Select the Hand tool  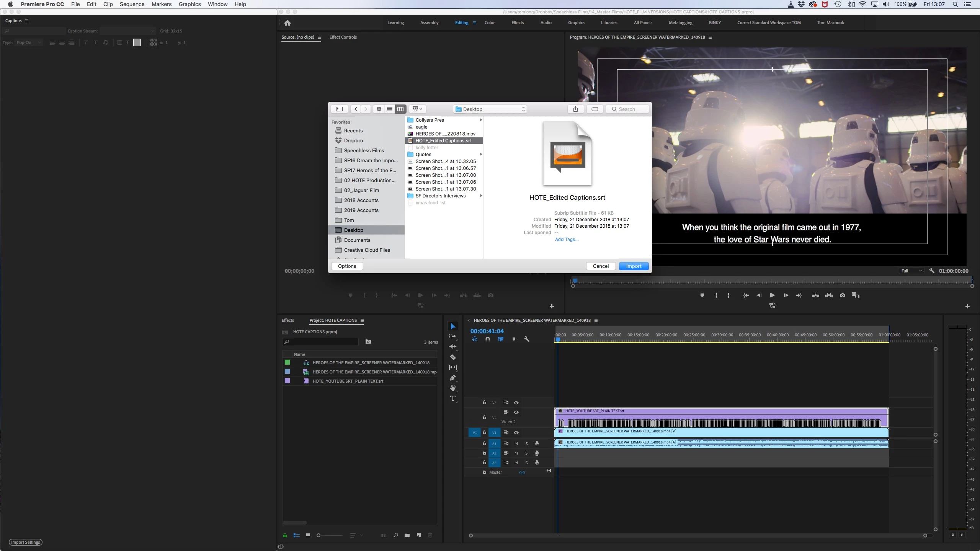point(453,388)
